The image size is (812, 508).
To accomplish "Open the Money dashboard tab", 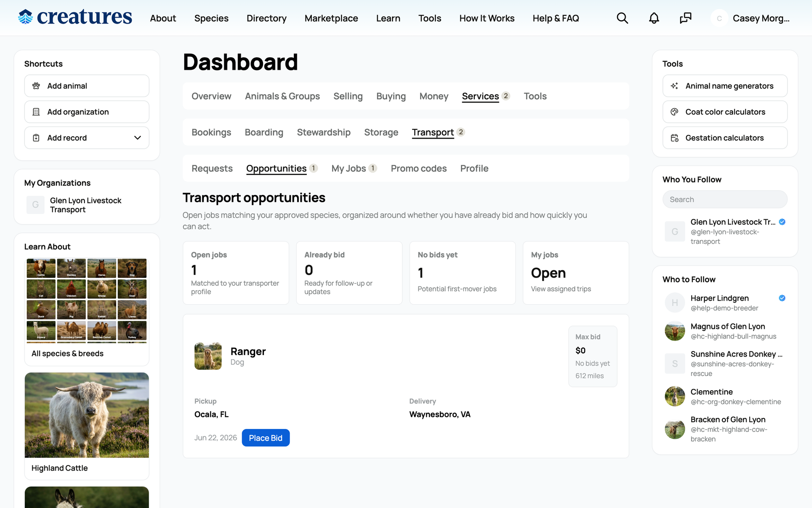I will pos(434,96).
